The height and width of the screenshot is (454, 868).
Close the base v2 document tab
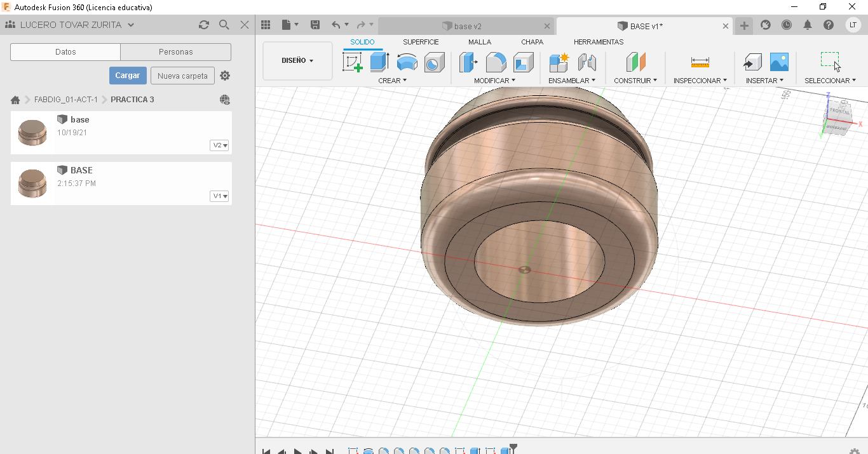click(547, 26)
